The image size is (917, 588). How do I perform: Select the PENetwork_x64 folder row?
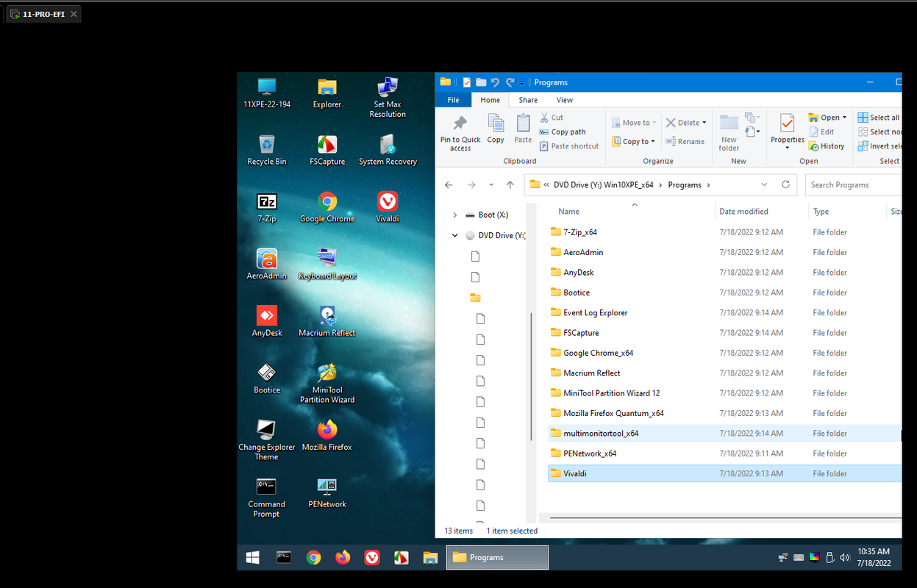pos(724,453)
